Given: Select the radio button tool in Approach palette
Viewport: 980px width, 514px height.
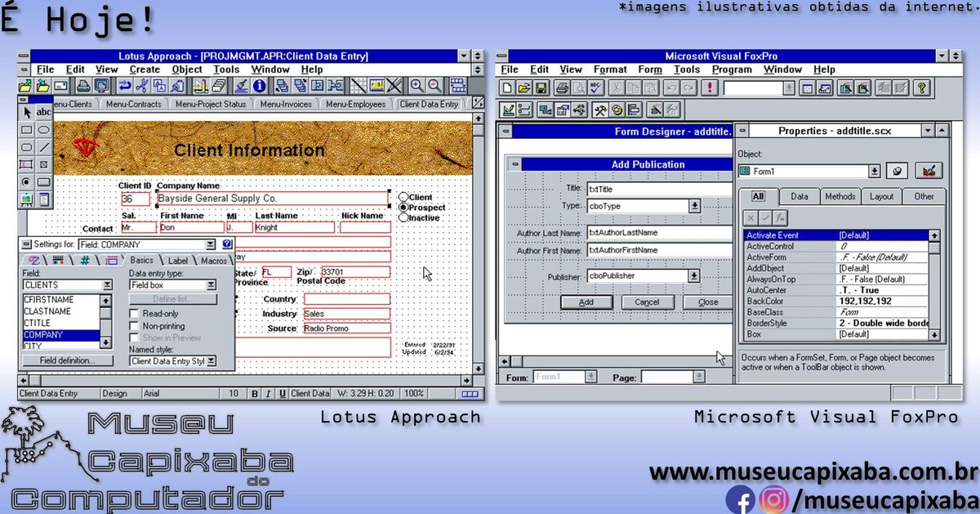Looking at the screenshot, I should click(x=27, y=181).
